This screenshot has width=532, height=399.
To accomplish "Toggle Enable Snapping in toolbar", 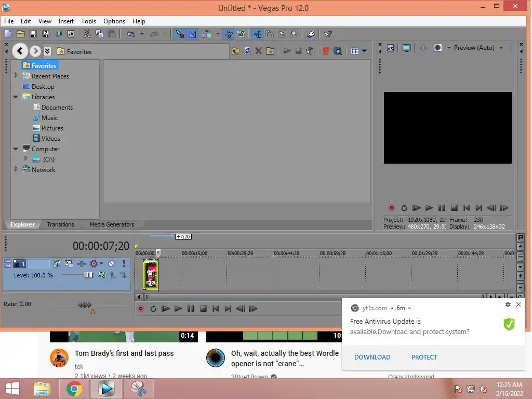I will point(180,34).
